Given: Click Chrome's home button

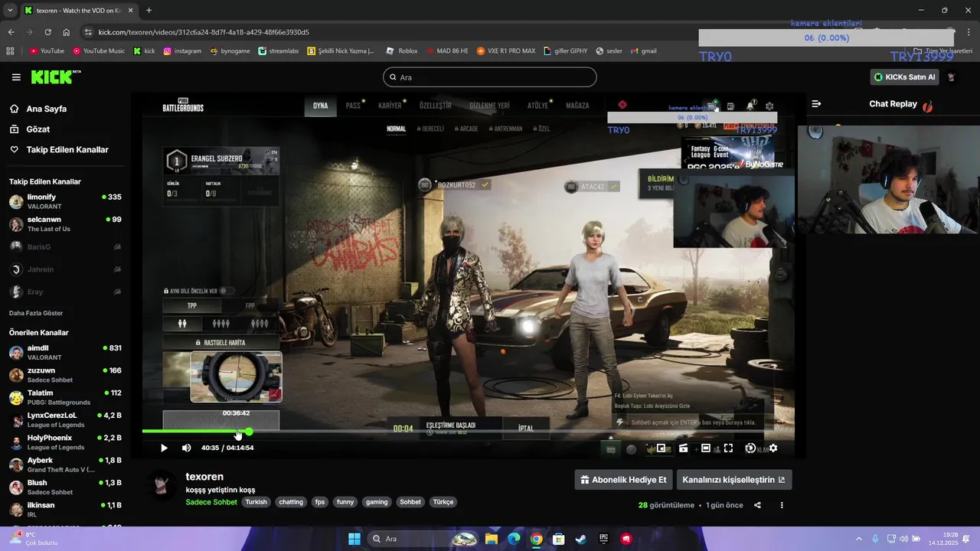Looking at the screenshot, I should pyautogui.click(x=67, y=32).
